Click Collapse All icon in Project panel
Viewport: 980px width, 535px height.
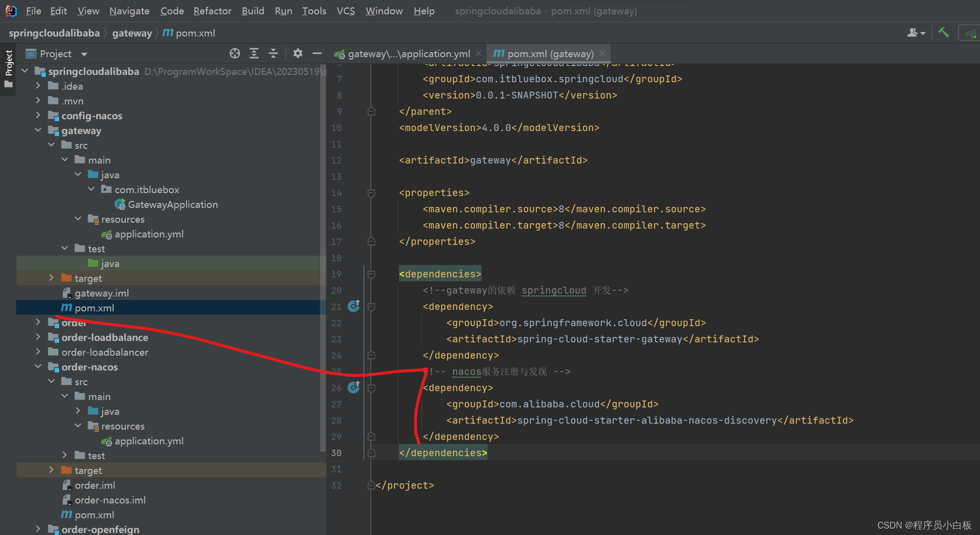click(273, 53)
